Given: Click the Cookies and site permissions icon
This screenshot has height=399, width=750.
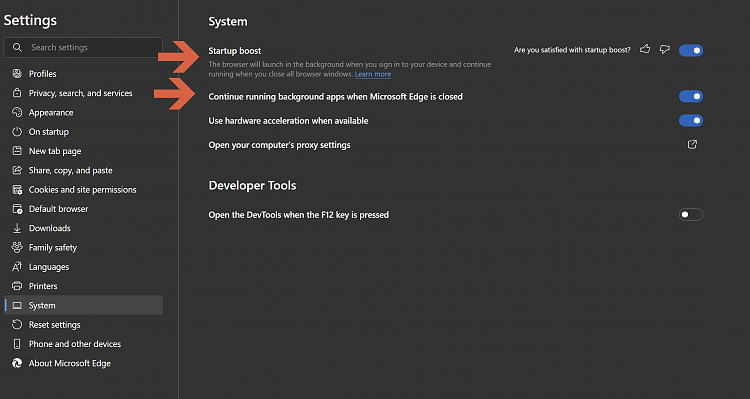Looking at the screenshot, I should pyautogui.click(x=17, y=189).
